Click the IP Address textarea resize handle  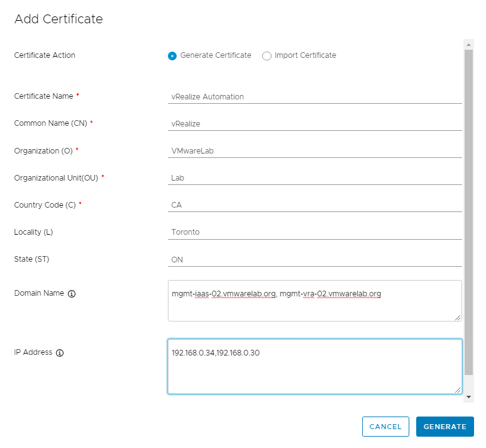tap(458, 390)
